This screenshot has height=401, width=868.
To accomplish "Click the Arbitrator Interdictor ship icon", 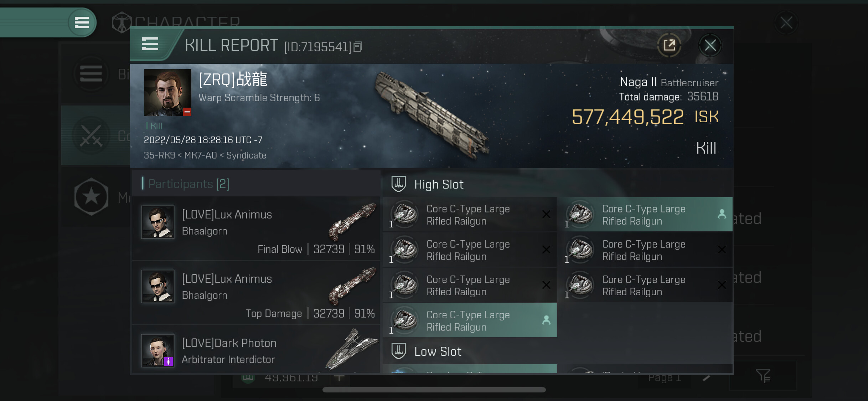I will point(351,349).
